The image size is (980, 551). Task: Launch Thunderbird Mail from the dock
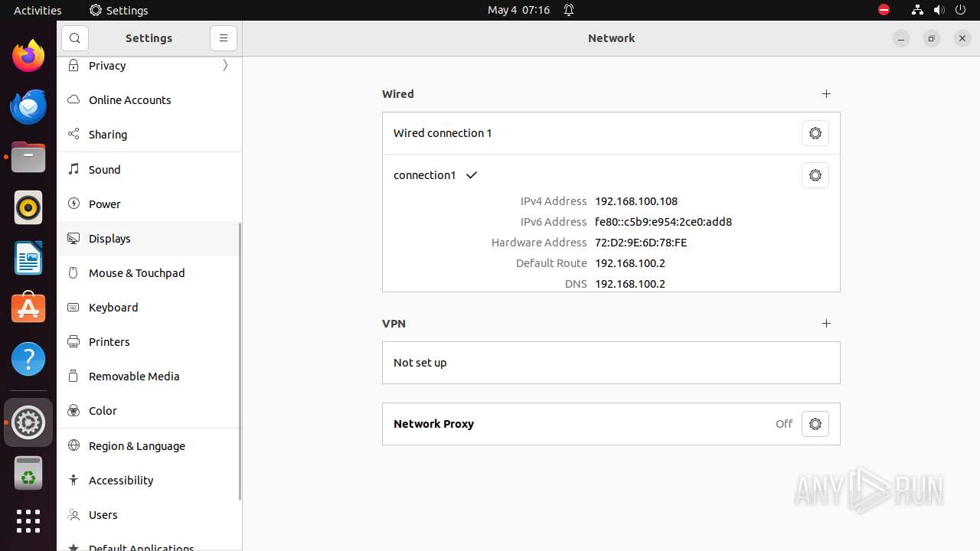(x=28, y=106)
